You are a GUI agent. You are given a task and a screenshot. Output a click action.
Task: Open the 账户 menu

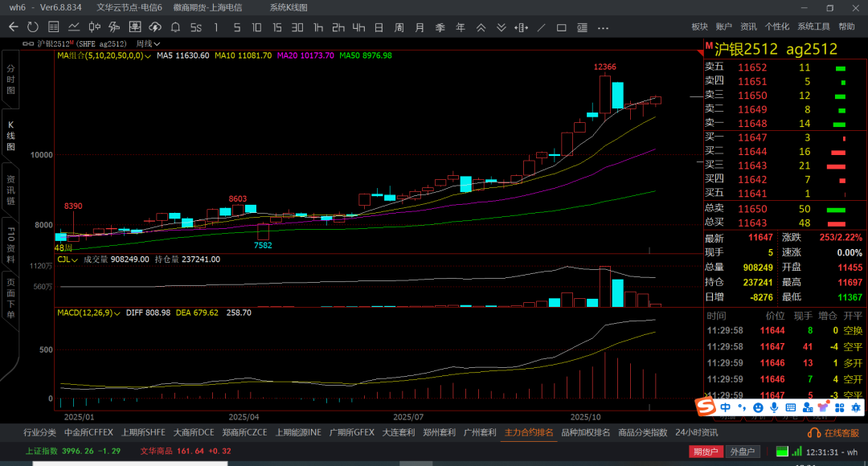[x=724, y=27]
